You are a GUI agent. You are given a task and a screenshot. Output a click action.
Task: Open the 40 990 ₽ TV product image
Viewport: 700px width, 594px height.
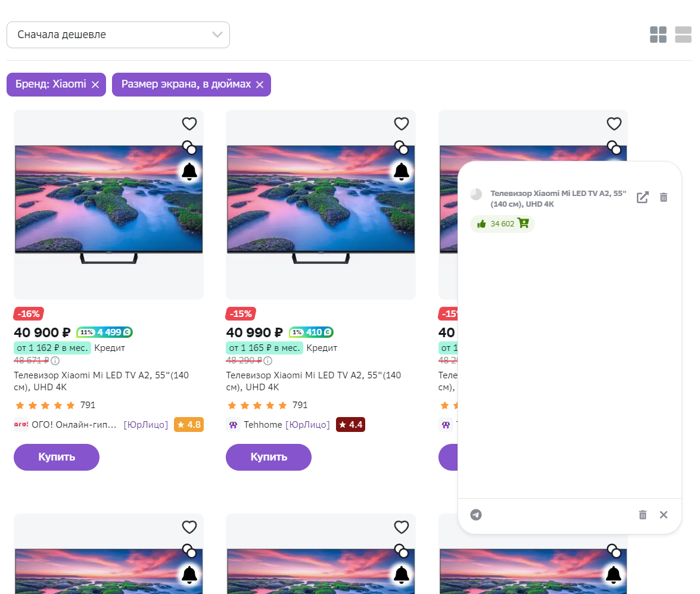tap(321, 204)
